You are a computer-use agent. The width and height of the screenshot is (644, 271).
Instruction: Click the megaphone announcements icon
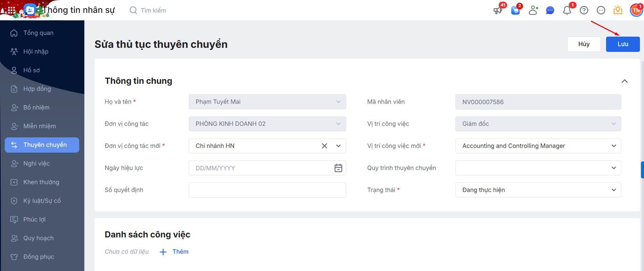click(498, 11)
